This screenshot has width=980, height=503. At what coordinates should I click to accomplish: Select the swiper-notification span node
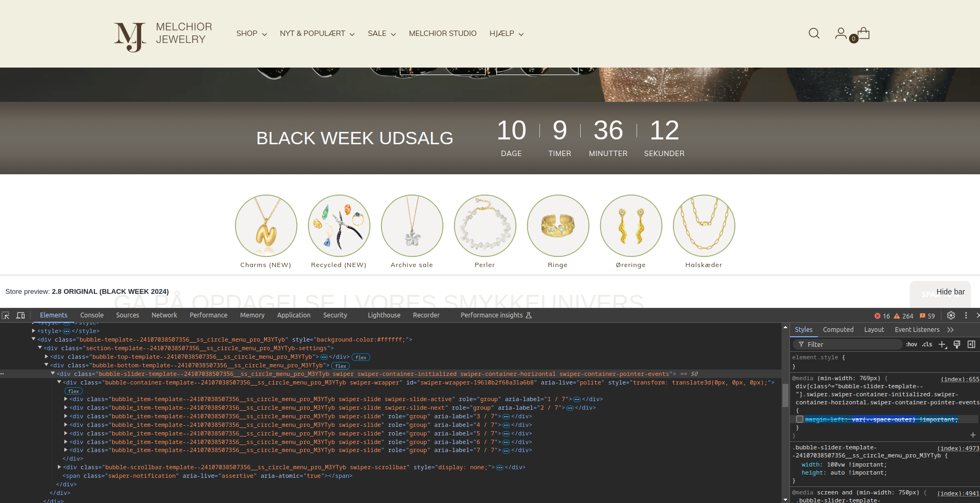[x=207, y=476]
